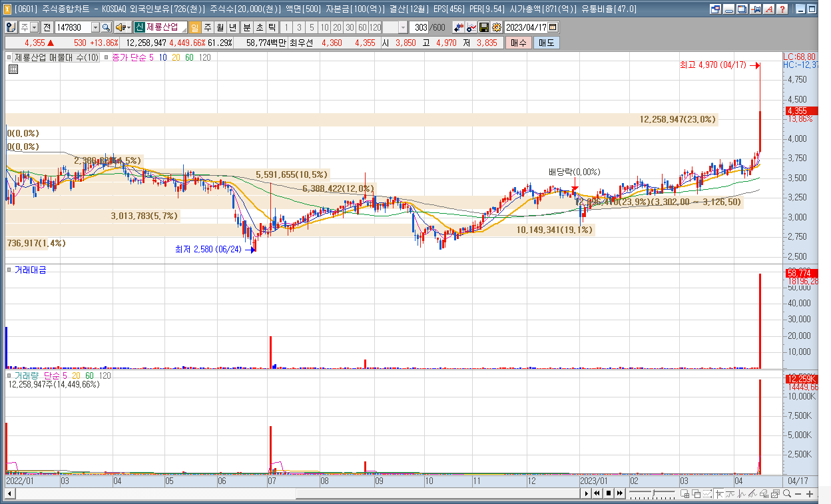Screen dimensions: 831x504
Task: Click the stock code input field 147830
Action: [73, 27]
